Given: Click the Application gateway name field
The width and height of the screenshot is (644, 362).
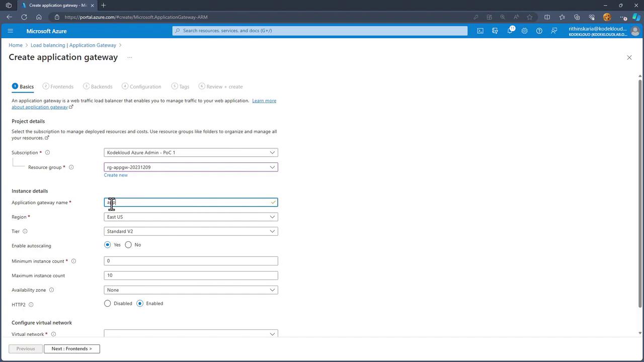Looking at the screenshot, I should tap(191, 203).
